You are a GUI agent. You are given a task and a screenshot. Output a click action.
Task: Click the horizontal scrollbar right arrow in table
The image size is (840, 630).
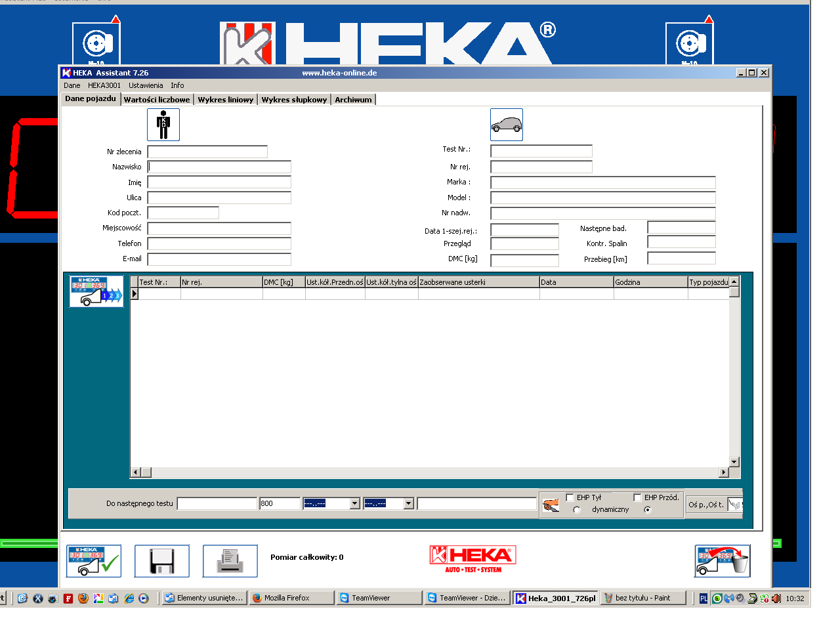(724, 472)
